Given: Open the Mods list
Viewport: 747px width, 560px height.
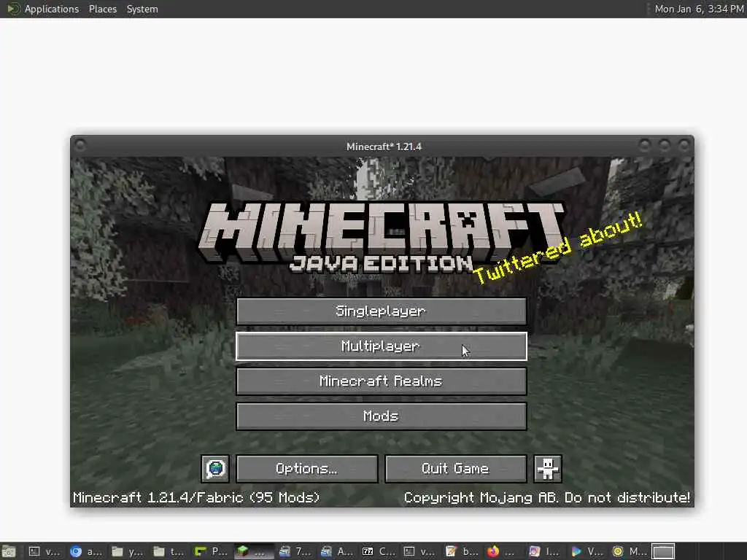Looking at the screenshot, I should click(381, 416).
